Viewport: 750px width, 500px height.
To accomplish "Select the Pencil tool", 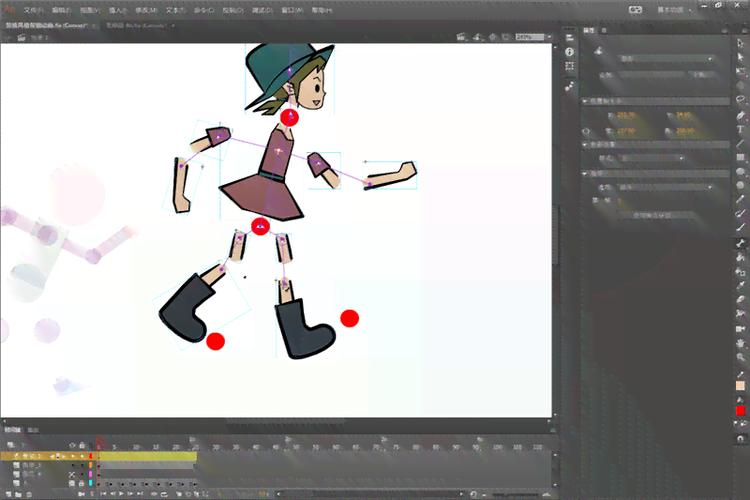I will (x=740, y=199).
